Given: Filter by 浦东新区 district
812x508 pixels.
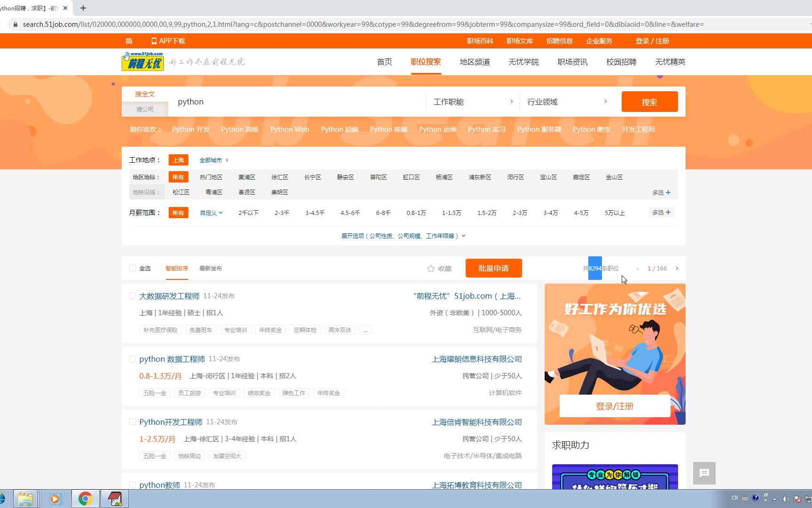Looking at the screenshot, I should pyautogui.click(x=480, y=177).
